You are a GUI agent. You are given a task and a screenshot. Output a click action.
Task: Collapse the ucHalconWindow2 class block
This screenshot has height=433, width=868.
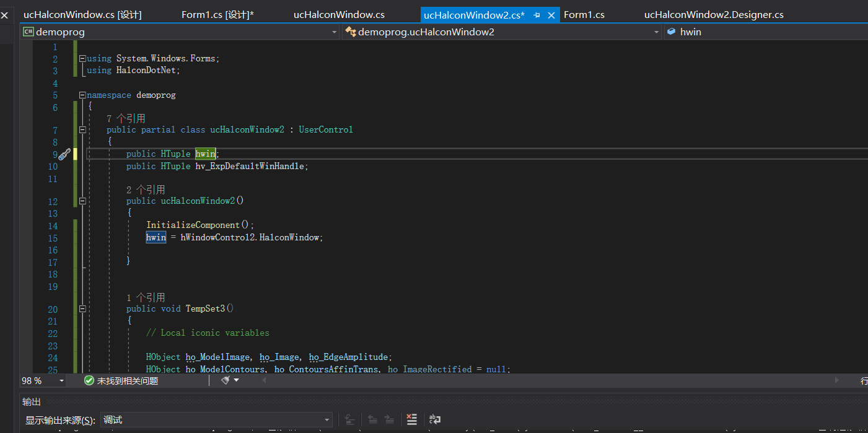coord(82,130)
